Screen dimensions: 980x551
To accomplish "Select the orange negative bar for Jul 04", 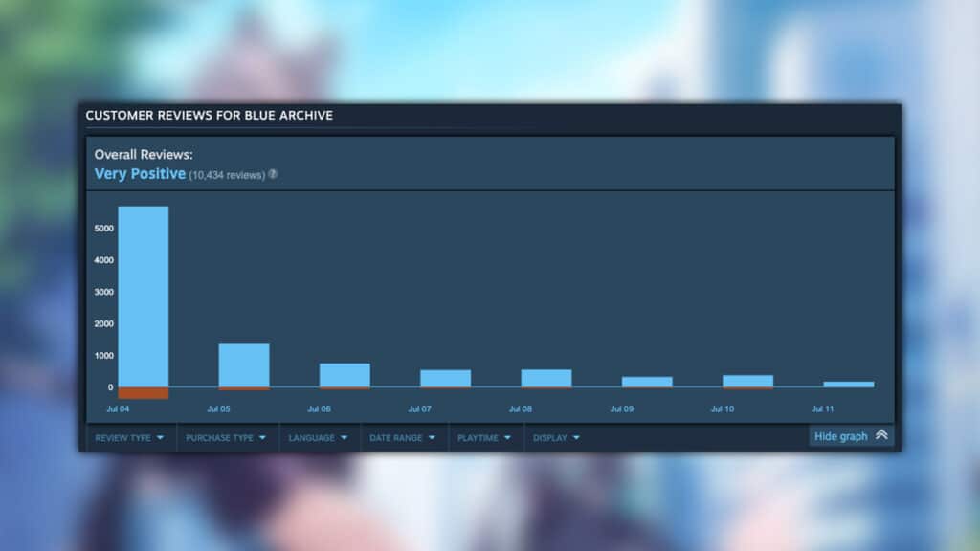I will (x=144, y=393).
